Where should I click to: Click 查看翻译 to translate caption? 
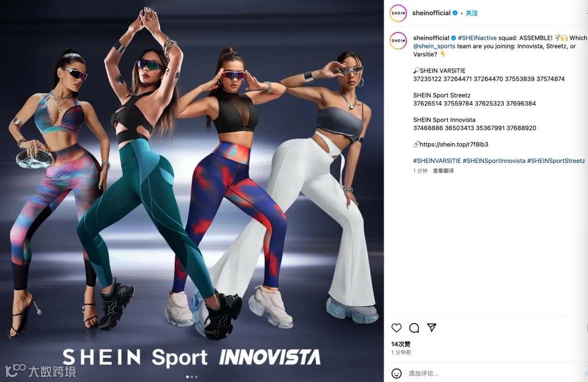pos(443,171)
